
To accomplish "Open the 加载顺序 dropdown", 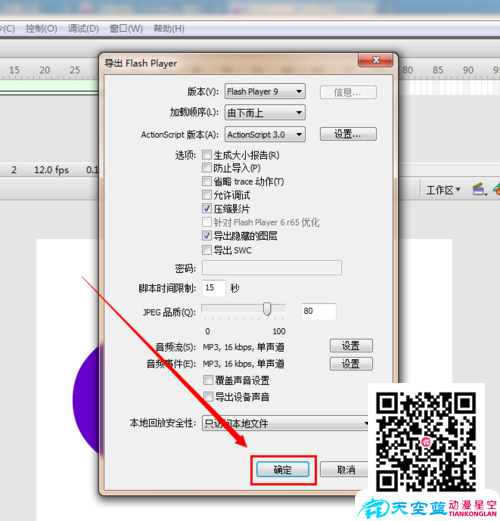I will pyautogui.click(x=265, y=113).
